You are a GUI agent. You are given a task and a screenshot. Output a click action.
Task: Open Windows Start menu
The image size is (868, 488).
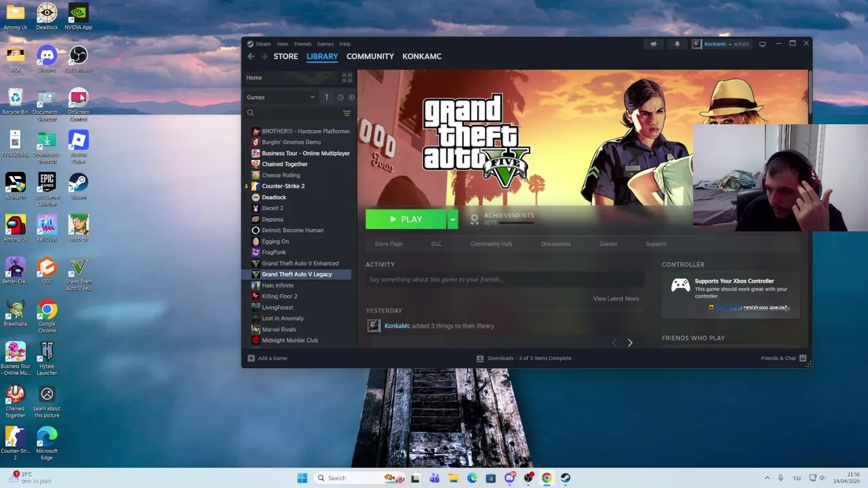(302, 478)
